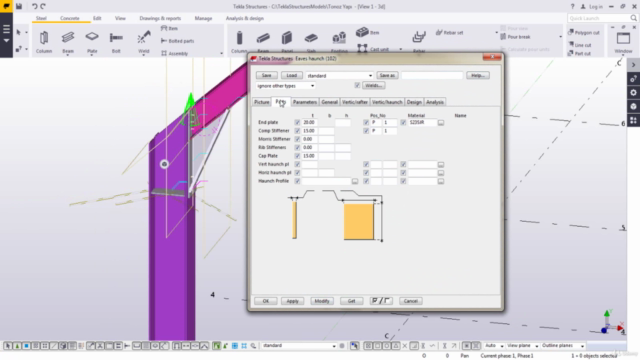Toggle Rib Stiffeners checkbox
This screenshot has width=640, height=360.
(297, 147)
